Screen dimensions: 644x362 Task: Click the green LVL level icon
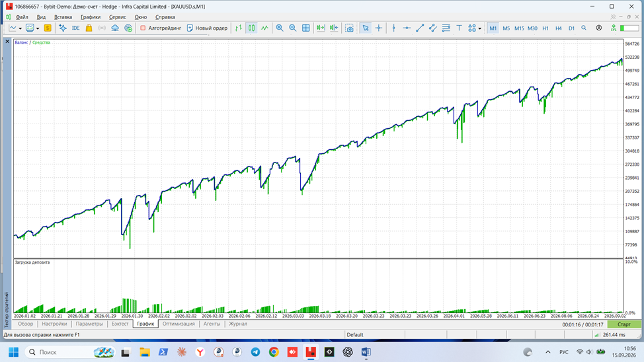(613, 28)
